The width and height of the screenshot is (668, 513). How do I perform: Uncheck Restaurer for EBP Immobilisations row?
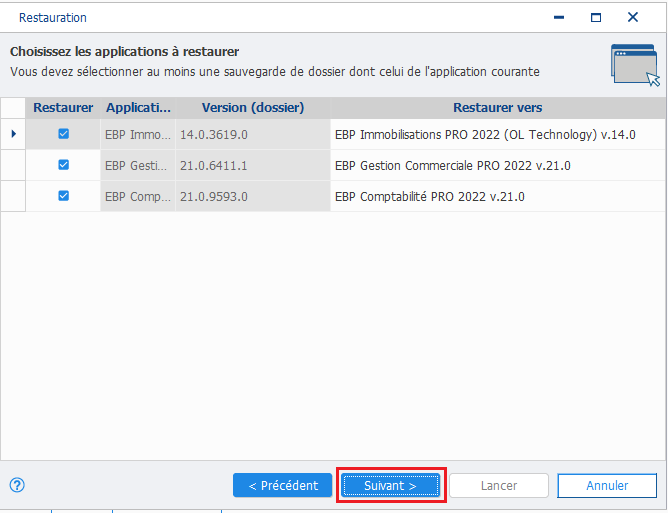(63, 134)
